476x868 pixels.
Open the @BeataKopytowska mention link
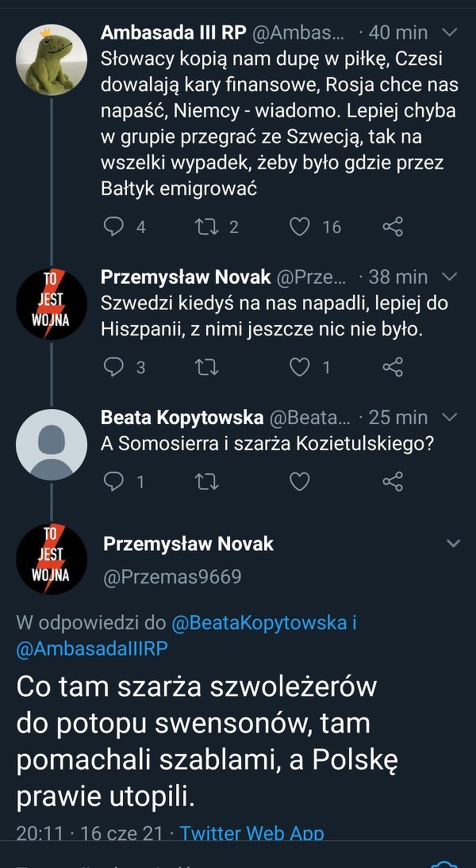click(259, 623)
